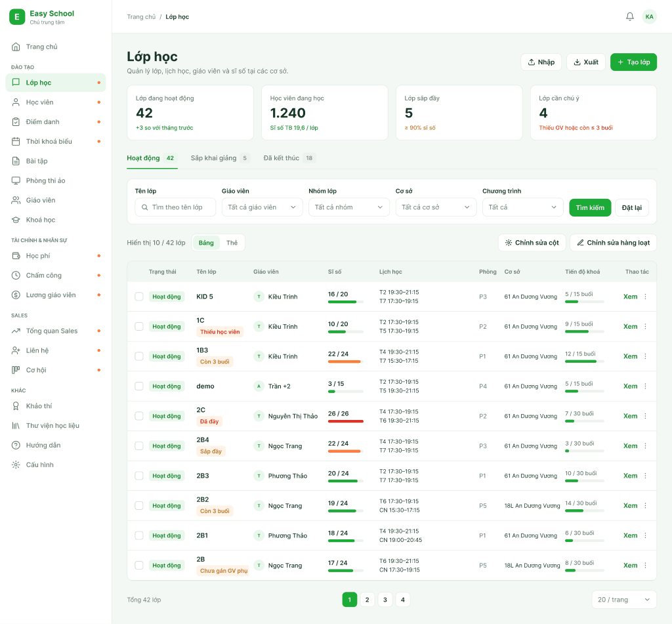Tick the checkbox for class 1C
Viewport: 672px width, 624px height.
(139, 327)
